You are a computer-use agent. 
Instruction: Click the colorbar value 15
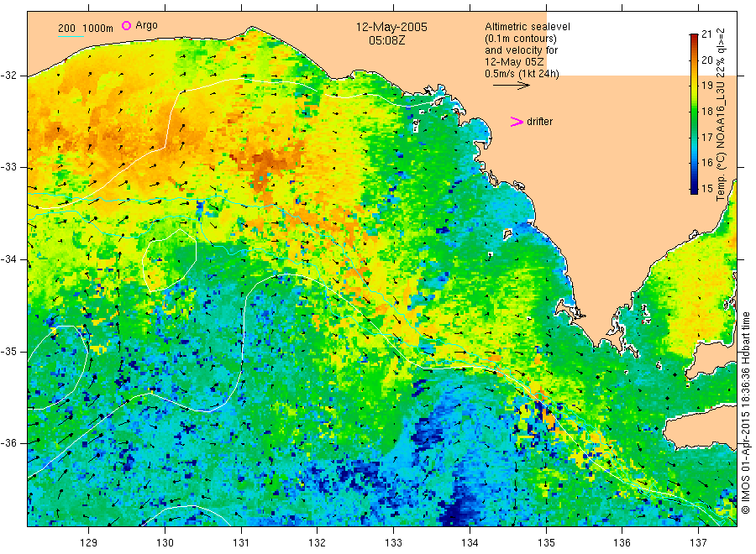click(x=706, y=189)
